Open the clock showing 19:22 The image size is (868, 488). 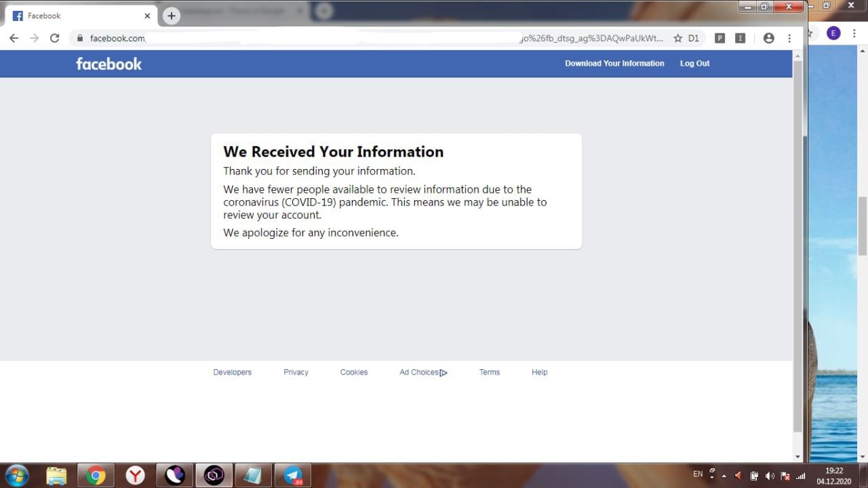(x=834, y=476)
